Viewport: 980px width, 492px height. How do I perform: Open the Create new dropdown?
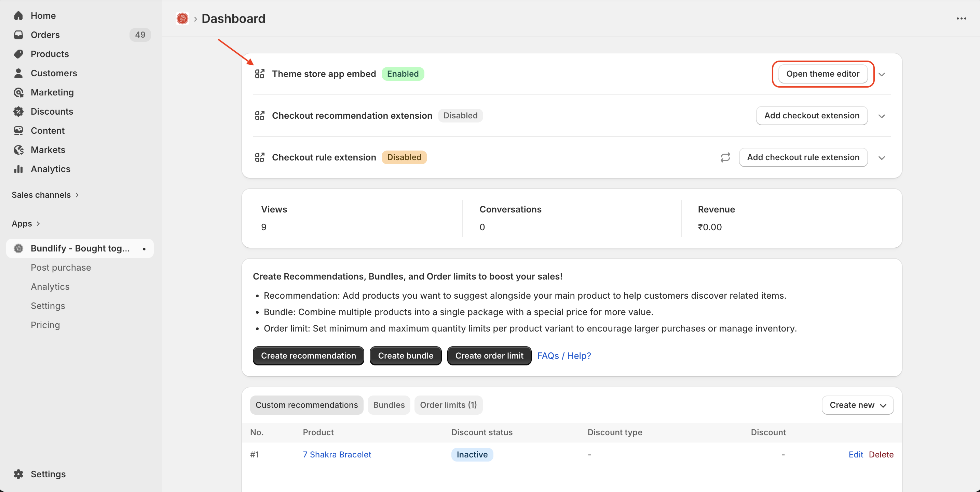point(857,405)
